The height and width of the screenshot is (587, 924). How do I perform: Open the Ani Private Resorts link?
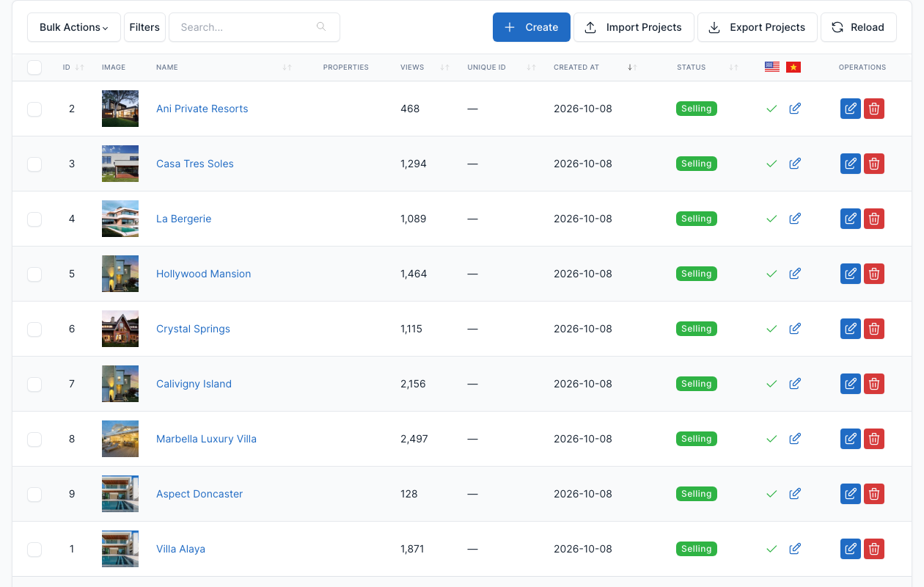(202, 109)
